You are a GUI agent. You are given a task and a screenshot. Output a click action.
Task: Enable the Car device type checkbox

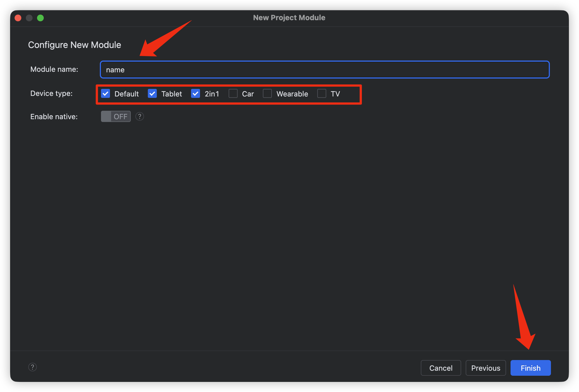click(233, 94)
